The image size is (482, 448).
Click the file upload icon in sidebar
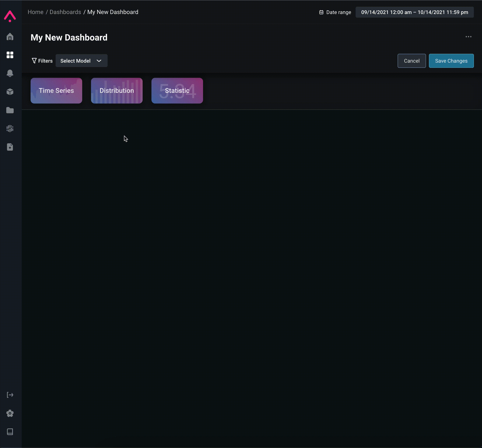(x=10, y=147)
